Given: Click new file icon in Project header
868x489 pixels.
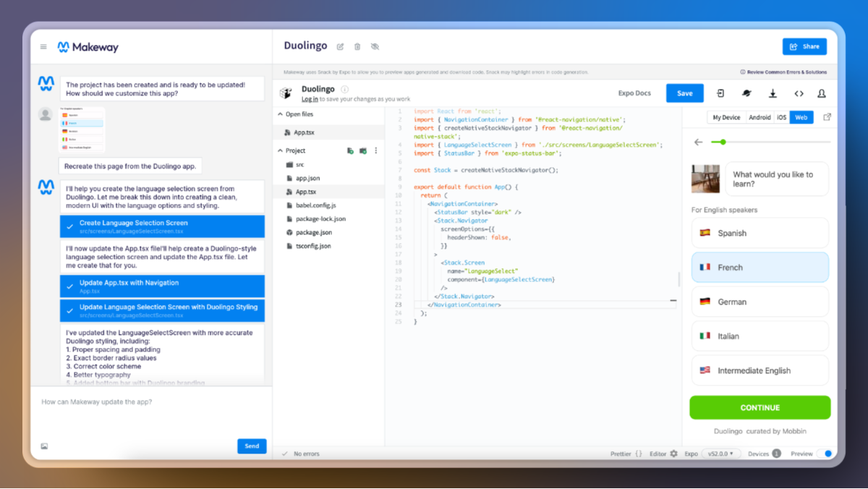Looking at the screenshot, I should pos(350,150).
